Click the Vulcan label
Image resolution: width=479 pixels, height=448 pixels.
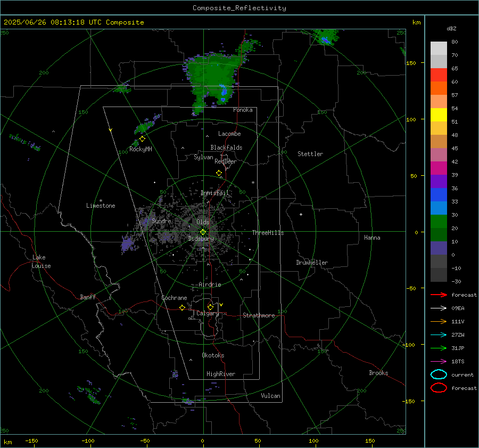(271, 396)
